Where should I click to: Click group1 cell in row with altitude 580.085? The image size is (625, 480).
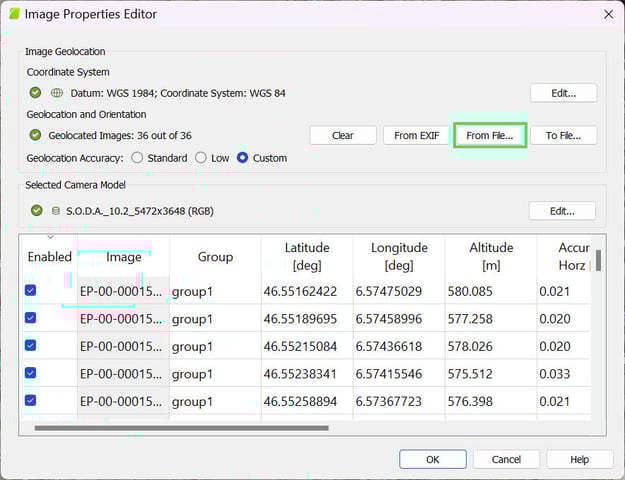[215, 291]
